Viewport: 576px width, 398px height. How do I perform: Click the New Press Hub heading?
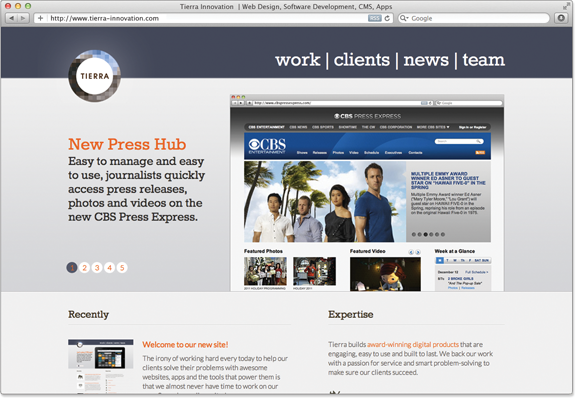(x=127, y=144)
